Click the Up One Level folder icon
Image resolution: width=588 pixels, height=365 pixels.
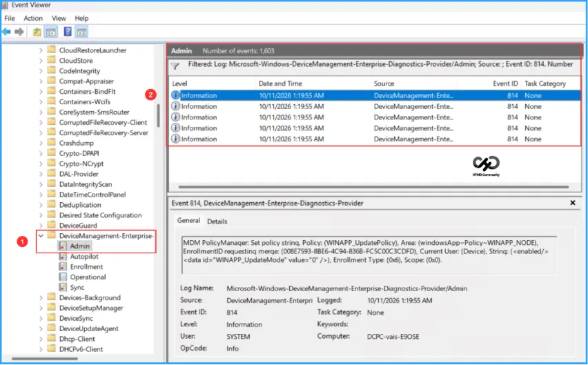[x=37, y=32]
